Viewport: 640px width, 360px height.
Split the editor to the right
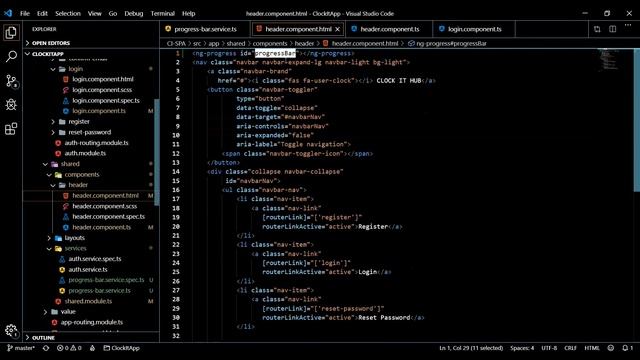coord(613,29)
